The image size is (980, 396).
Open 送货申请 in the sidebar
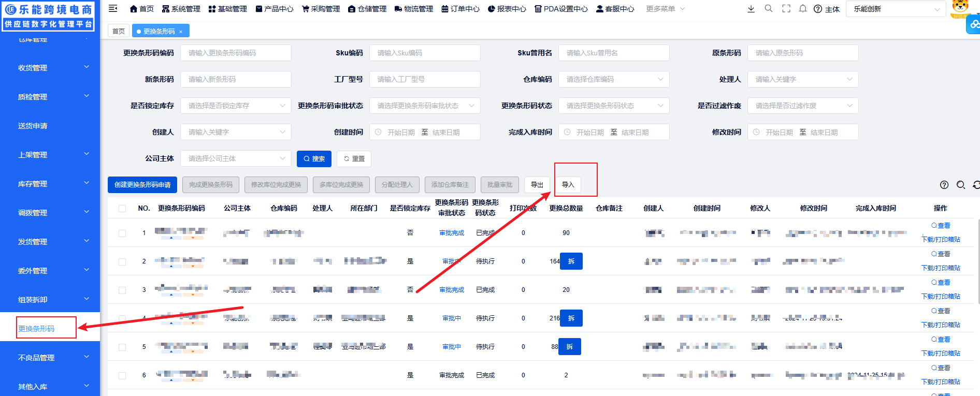pos(50,126)
